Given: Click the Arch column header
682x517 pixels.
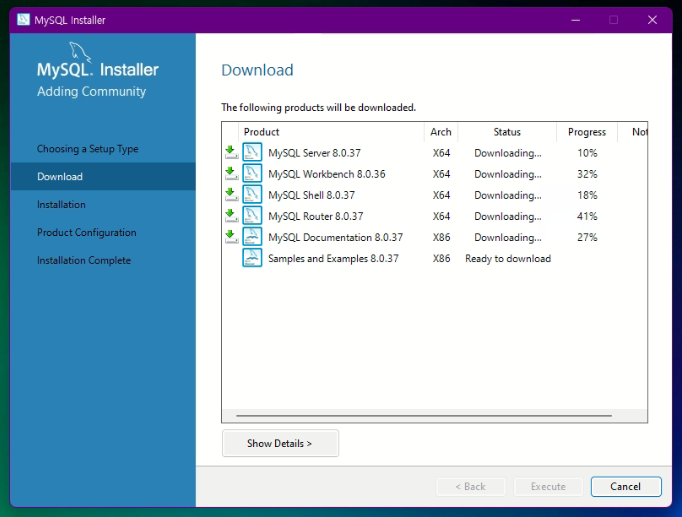Looking at the screenshot, I should [x=441, y=132].
